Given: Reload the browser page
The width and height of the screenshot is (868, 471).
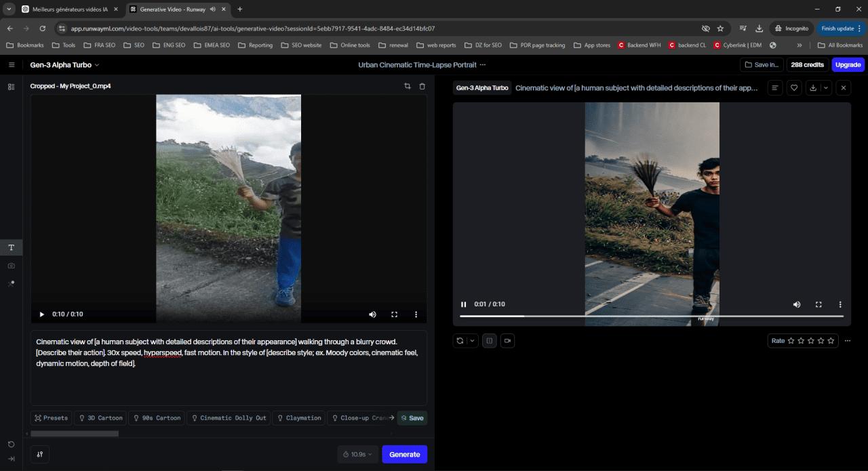Looking at the screenshot, I should pyautogui.click(x=43, y=28).
